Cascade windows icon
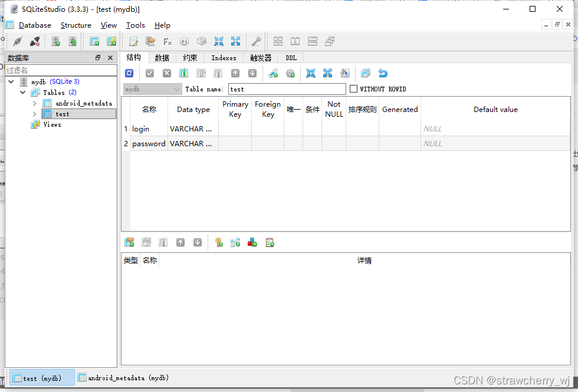578x392 pixels. click(x=330, y=41)
